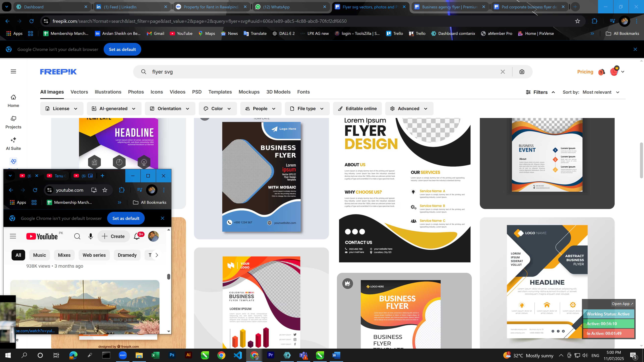
Task: Open File type filter dropdown
Action: 307,109
